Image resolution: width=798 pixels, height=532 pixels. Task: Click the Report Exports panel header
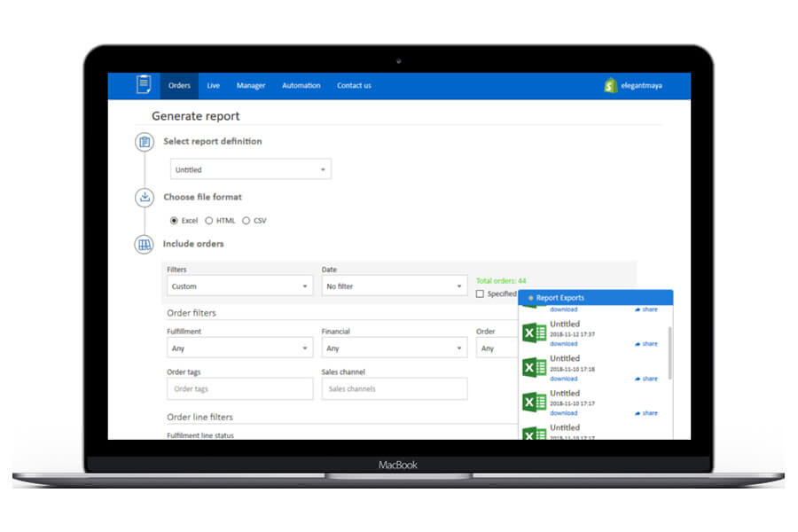[x=596, y=298]
